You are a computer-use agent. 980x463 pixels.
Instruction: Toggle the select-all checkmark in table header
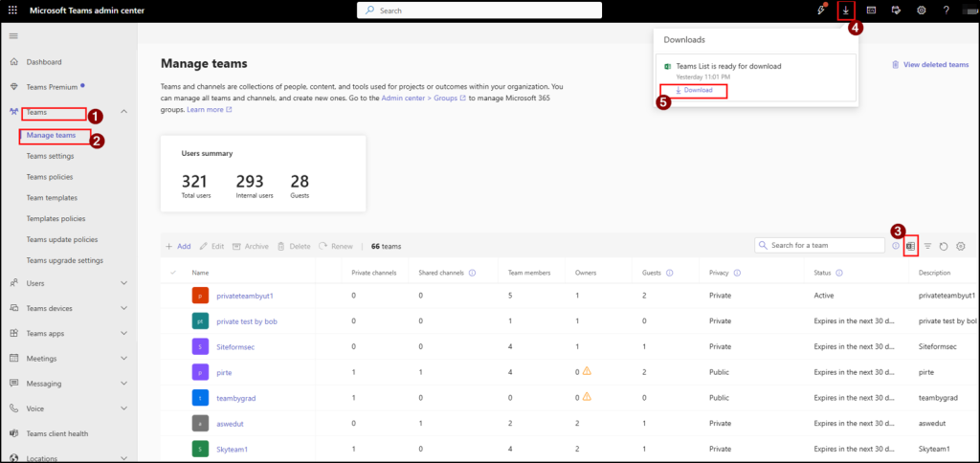[x=173, y=273]
